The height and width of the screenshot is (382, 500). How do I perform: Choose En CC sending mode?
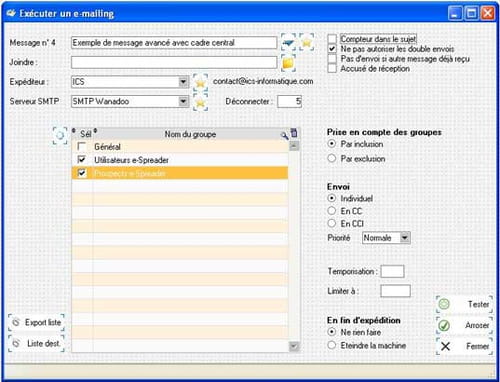(332, 211)
